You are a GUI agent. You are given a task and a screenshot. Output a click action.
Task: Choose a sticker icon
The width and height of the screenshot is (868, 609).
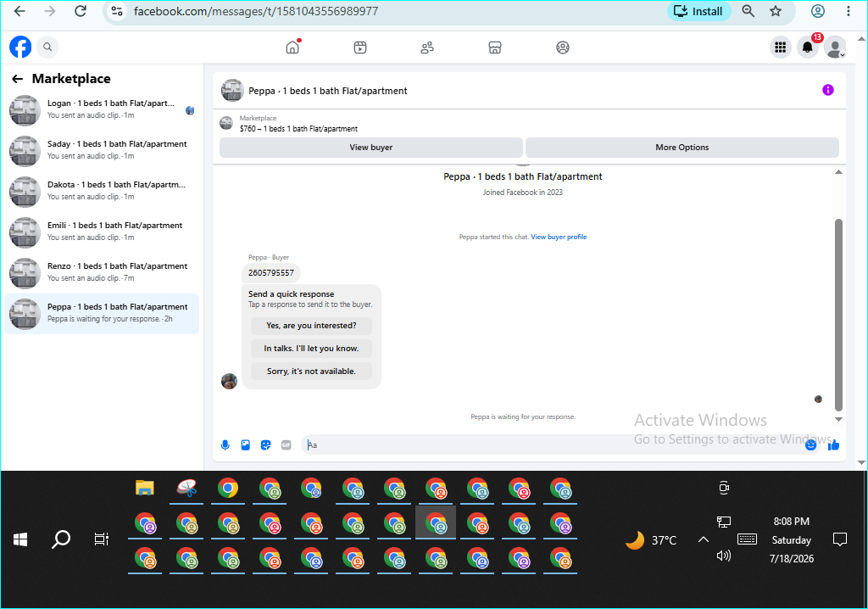pyautogui.click(x=266, y=445)
